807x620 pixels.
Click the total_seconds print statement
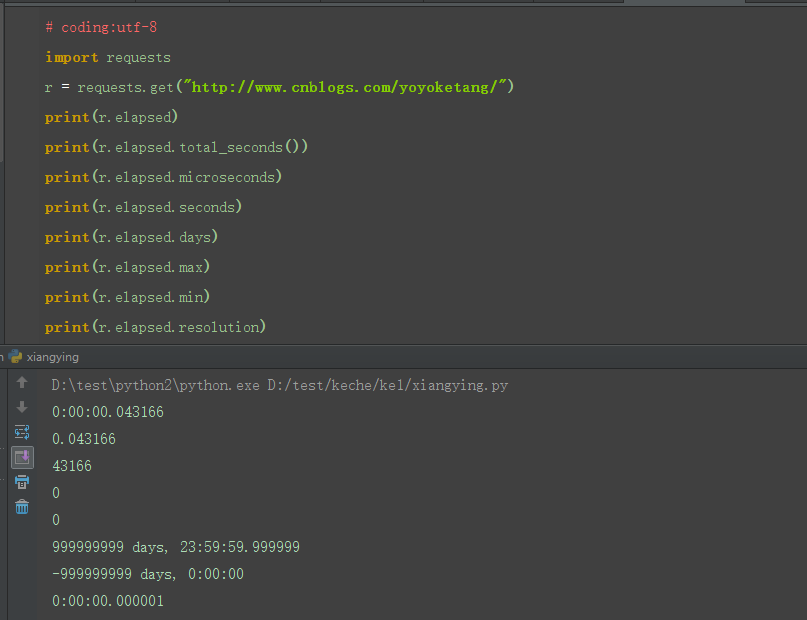coord(175,147)
